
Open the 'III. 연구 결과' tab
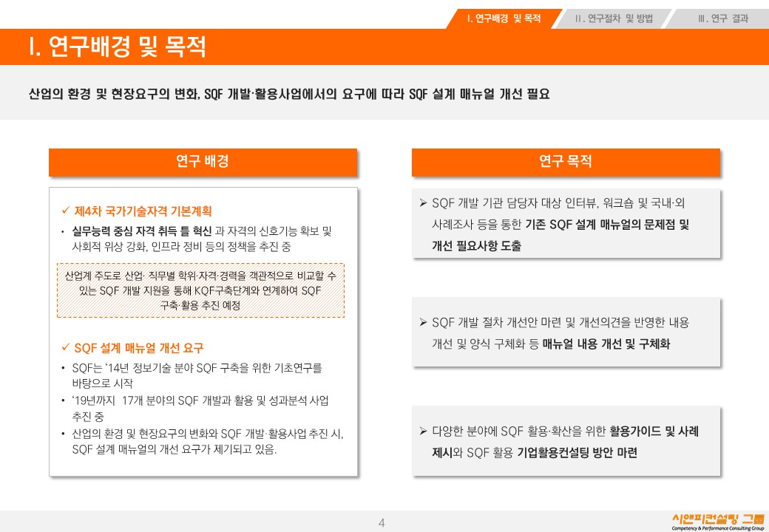(x=722, y=18)
